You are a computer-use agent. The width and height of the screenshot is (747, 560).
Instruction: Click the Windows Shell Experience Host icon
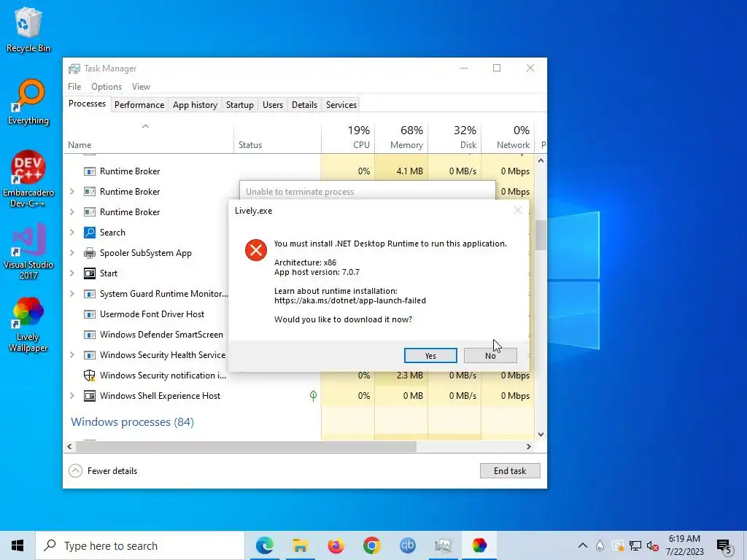90,396
